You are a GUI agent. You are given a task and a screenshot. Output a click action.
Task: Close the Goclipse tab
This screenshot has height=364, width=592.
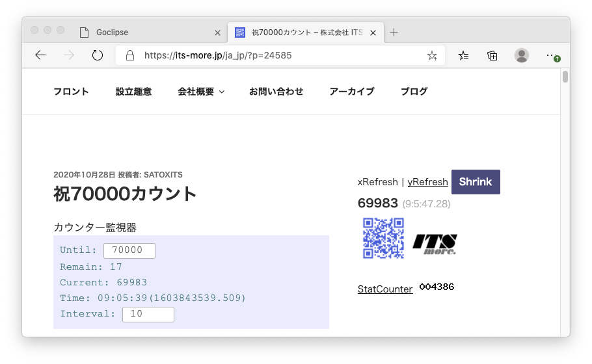point(217,32)
